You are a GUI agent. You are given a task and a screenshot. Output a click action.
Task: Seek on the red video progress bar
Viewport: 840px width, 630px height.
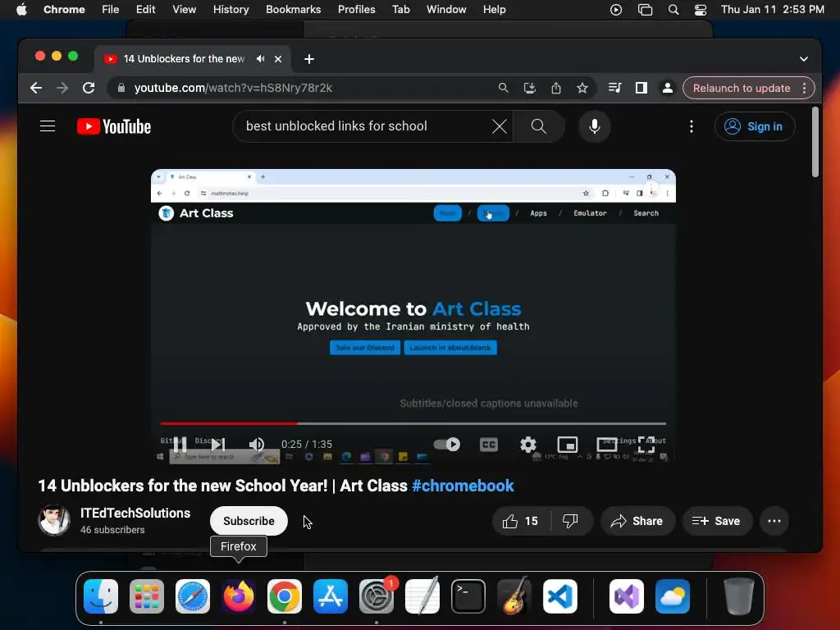(x=413, y=423)
